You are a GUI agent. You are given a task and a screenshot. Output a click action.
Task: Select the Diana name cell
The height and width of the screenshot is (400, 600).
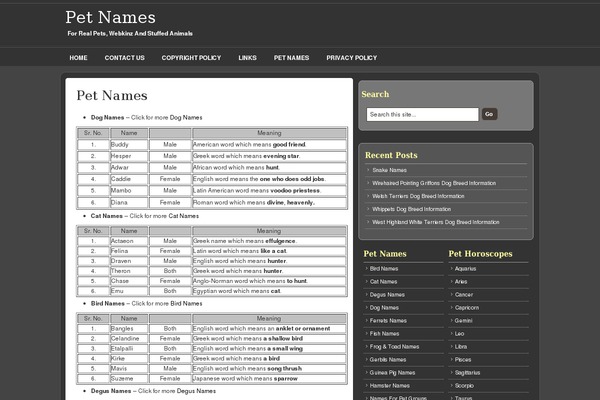(129, 202)
